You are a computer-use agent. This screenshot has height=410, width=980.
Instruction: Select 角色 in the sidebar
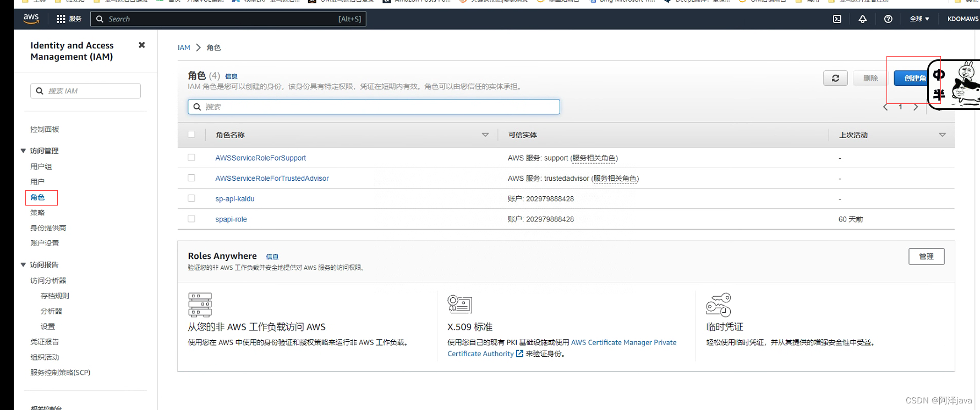coord(37,197)
